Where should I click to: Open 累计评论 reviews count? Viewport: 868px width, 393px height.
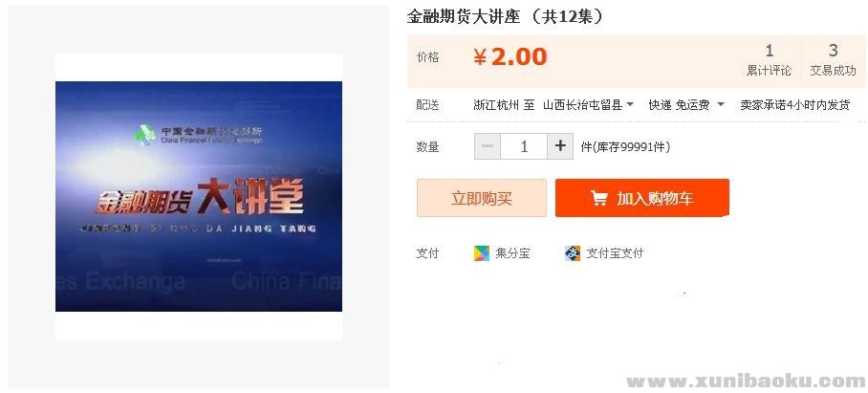click(x=769, y=60)
